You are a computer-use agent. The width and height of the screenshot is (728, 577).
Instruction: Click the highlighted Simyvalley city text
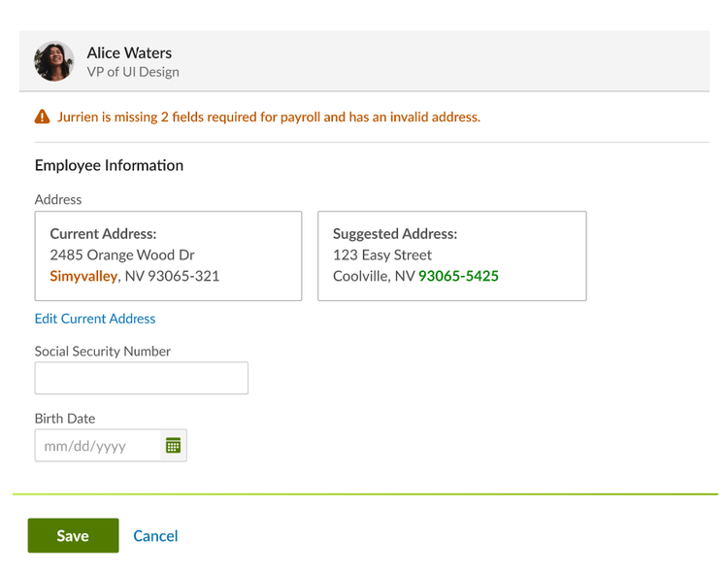[x=83, y=277]
